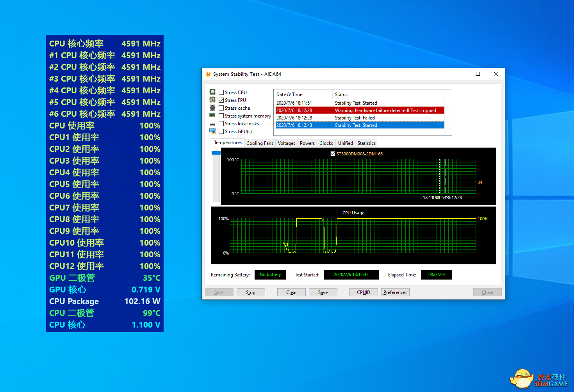Select the Hardware failure detected warning row
This screenshot has width=574, height=392.
pyautogui.click(x=360, y=110)
